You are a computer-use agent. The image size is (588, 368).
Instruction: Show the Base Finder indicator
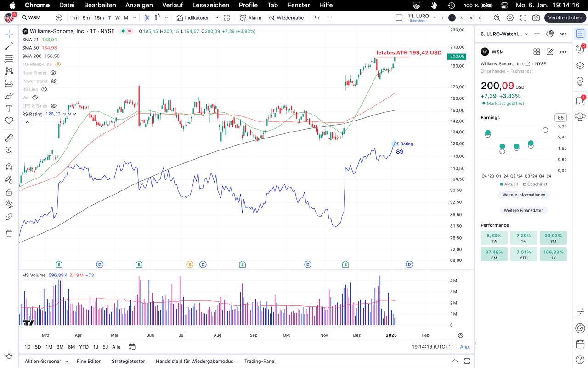[x=53, y=73]
